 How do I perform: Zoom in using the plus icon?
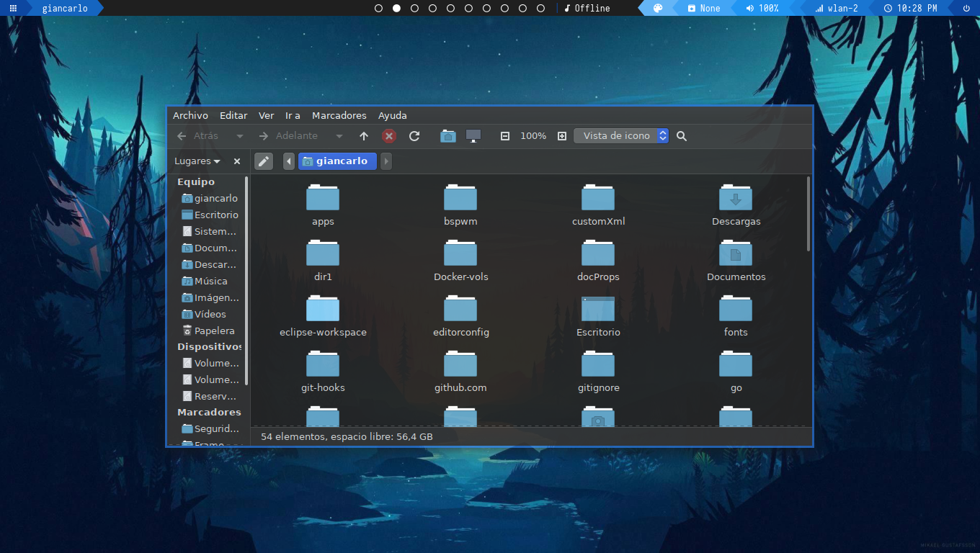[561, 135]
